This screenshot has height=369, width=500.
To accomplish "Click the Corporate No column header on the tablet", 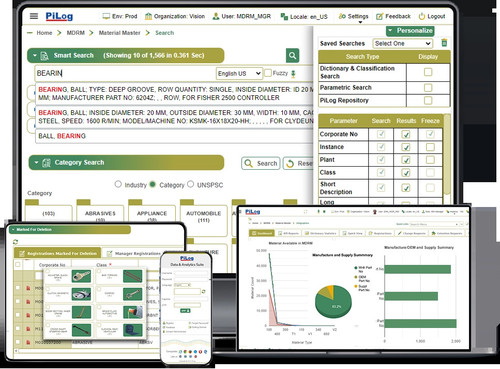I will (x=52, y=265).
